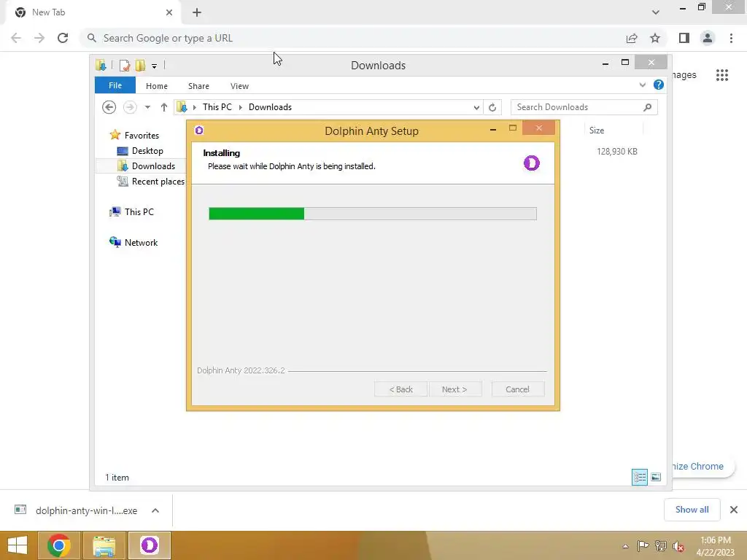Go up one folder level in Explorer
Image resolution: width=747 pixels, height=560 pixels.
pos(164,107)
